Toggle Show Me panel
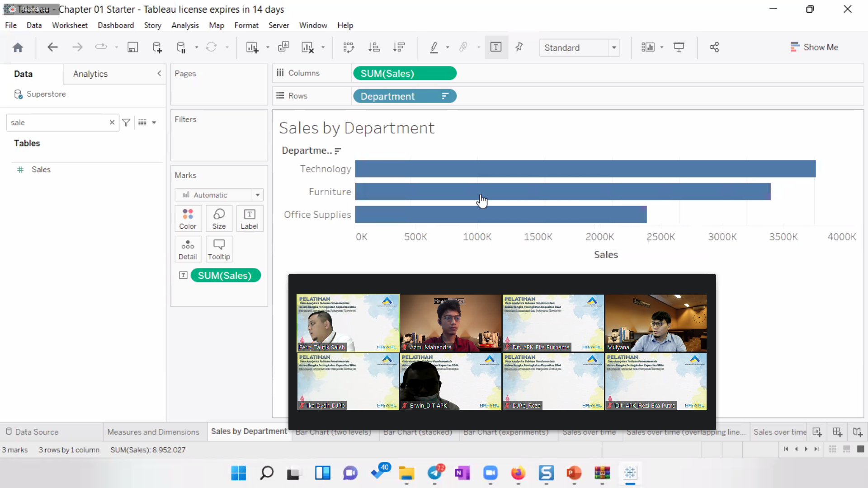Image resolution: width=868 pixels, height=488 pixels. click(x=814, y=47)
